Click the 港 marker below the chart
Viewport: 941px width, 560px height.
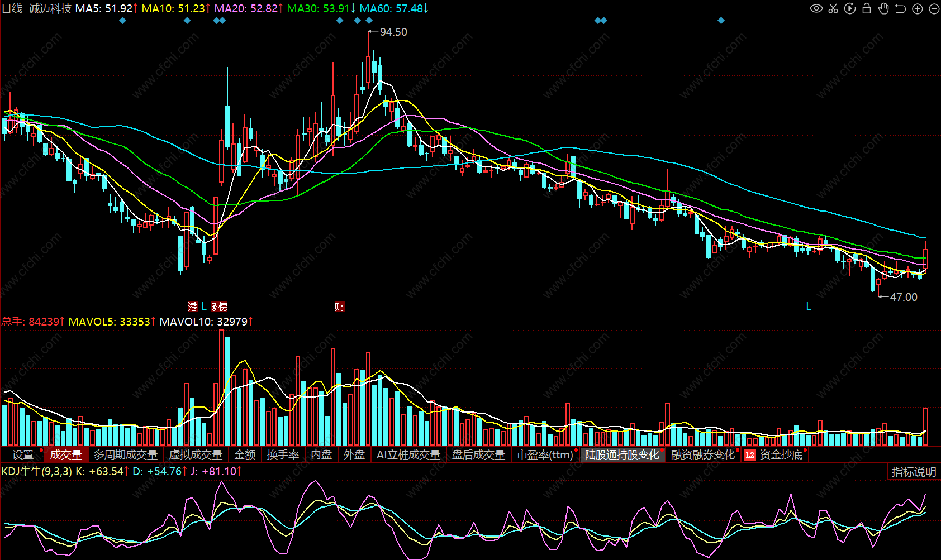click(x=193, y=307)
